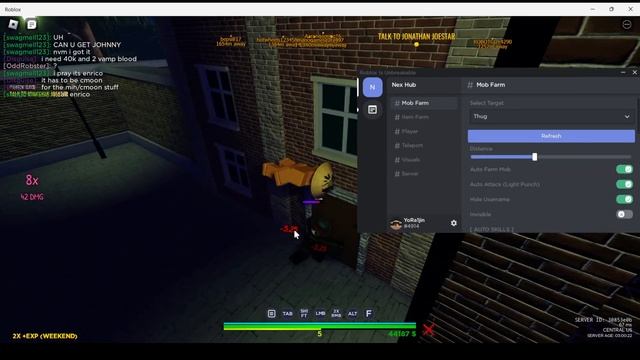Click the 42 DMG label
Viewport: 640px width, 360px height.
[x=32, y=197]
